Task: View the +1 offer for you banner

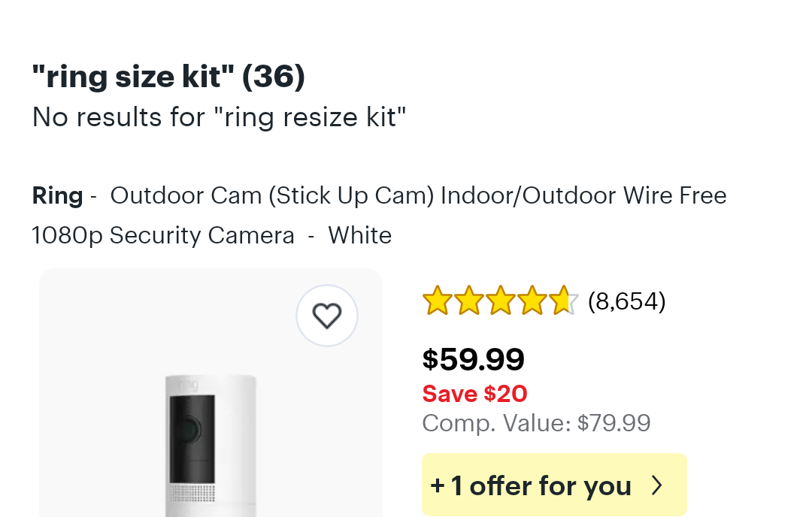Action: pyautogui.click(x=554, y=485)
